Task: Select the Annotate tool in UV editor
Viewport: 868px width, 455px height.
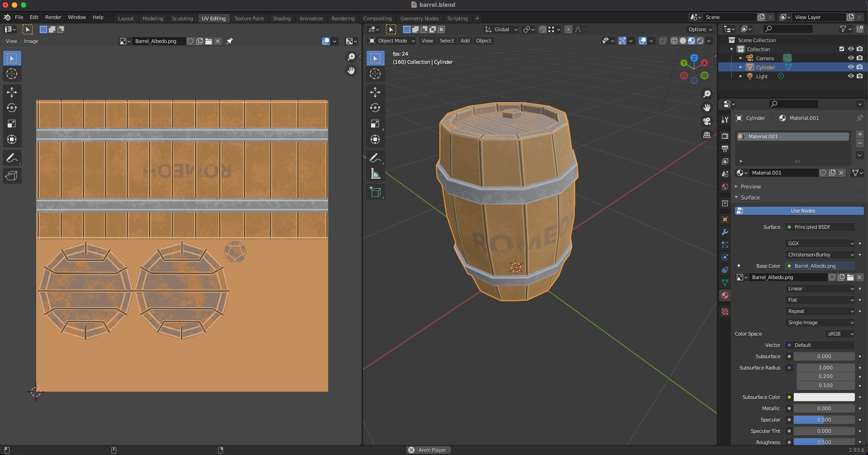Action: [x=12, y=158]
